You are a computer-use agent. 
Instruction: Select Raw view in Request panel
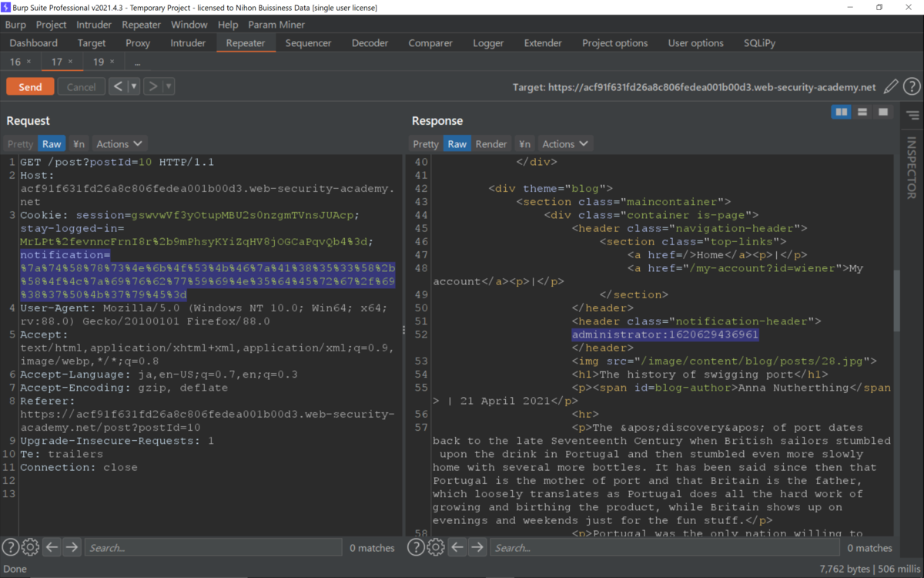click(52, 144)
